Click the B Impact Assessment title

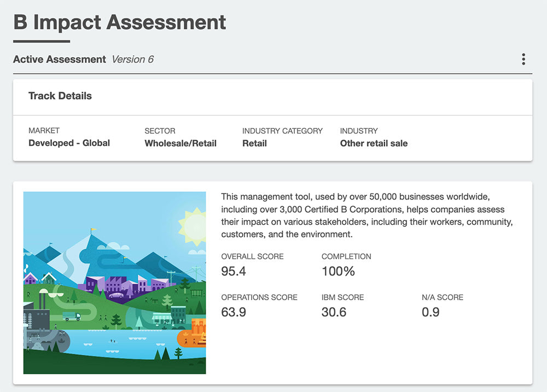point(119,22)
